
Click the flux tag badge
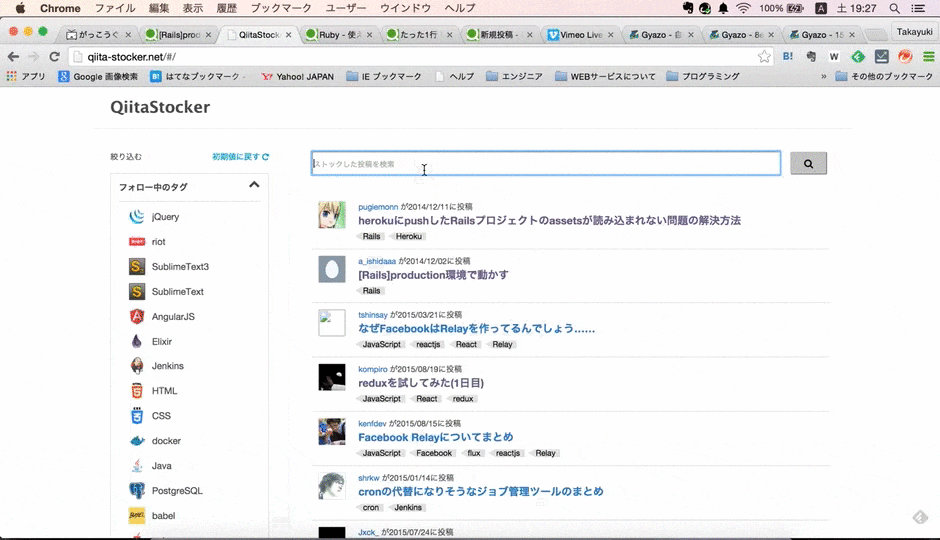pyautogui.click(x=474, y=453)
